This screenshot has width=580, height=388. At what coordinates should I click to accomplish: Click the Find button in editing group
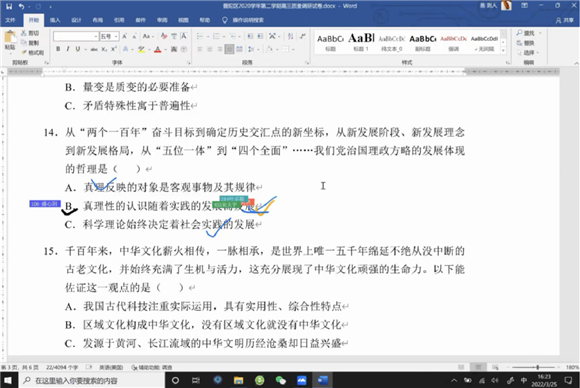tap(529, 33)
